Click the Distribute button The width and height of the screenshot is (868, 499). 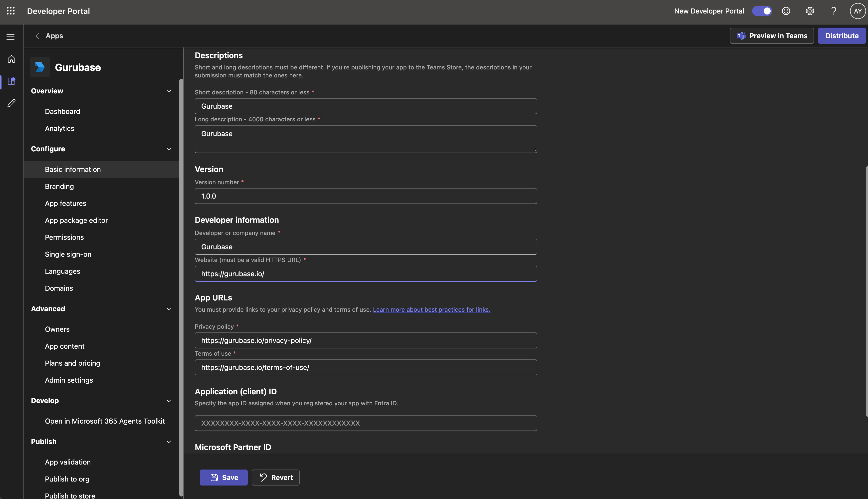(x=842, y=36)
